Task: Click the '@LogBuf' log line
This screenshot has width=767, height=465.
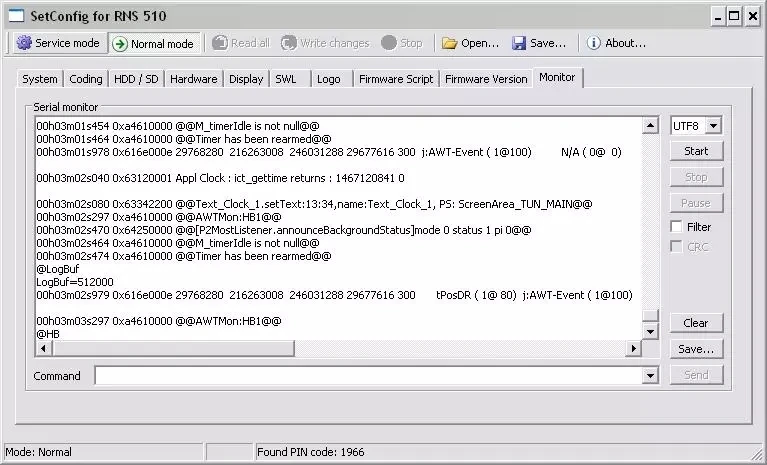Action: [58, 269]
